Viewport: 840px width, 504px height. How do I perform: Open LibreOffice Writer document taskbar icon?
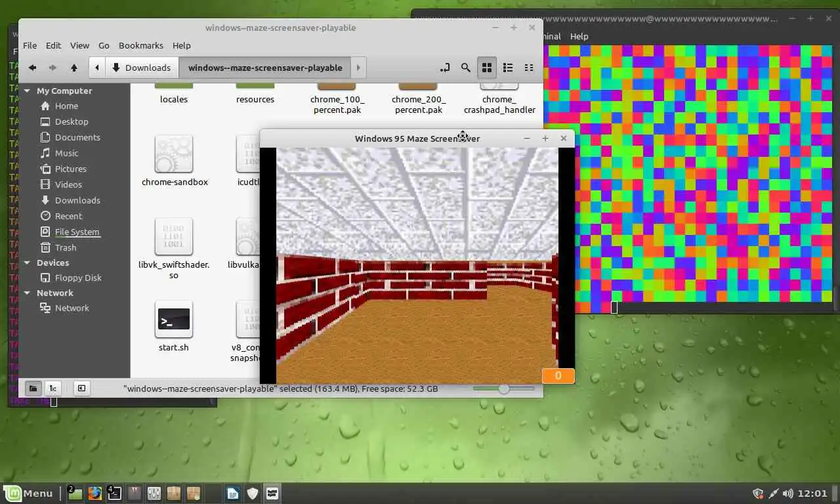click(x=233, y=493)
